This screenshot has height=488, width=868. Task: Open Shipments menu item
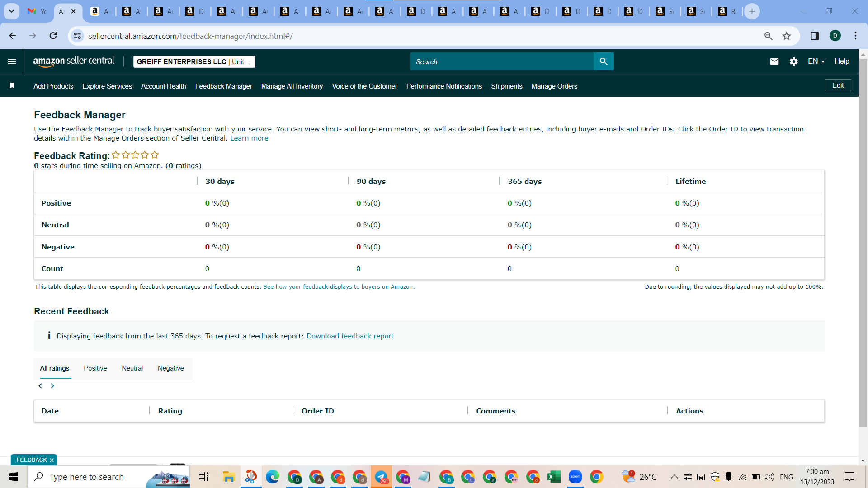[507, 86]
